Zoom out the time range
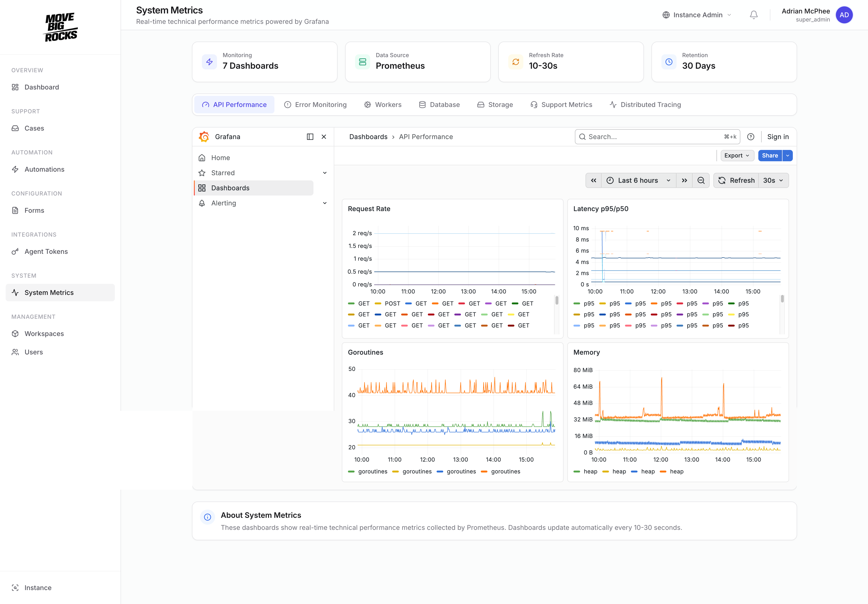The width and height of the screenshot is (868, 604). coord(701,181)
